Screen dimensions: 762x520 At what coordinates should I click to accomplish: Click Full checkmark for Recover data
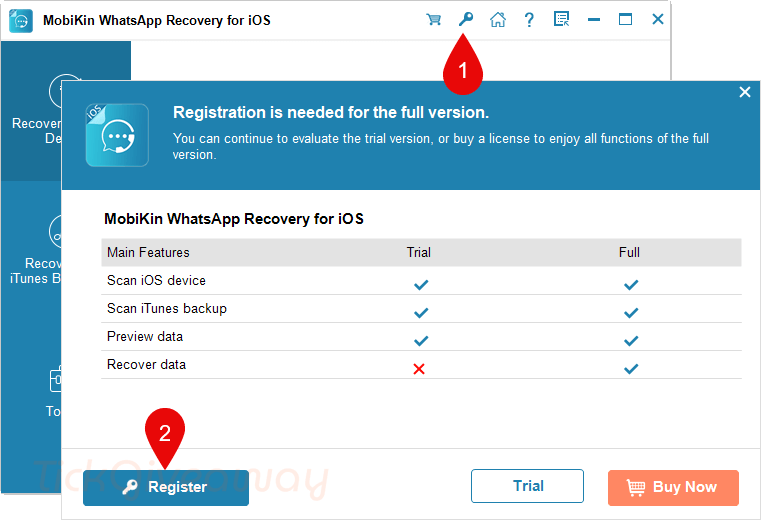click(x=631, y=369)
